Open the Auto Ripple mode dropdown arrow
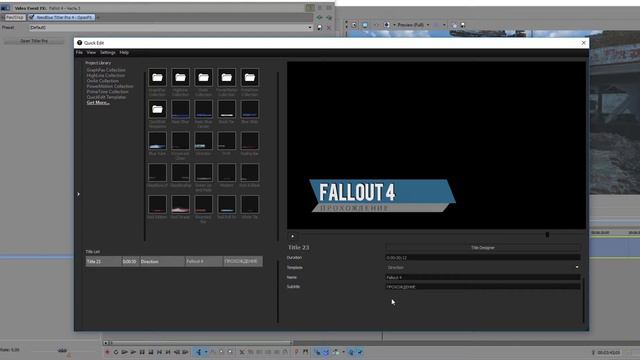Image resolution: width=640 pixels, height=360 pixels. (343, 352)
